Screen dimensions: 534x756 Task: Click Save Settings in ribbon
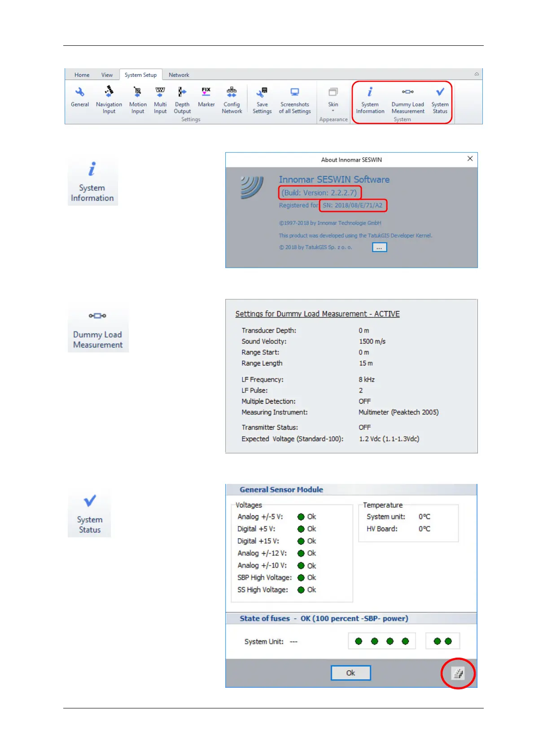tap(262, 100)
